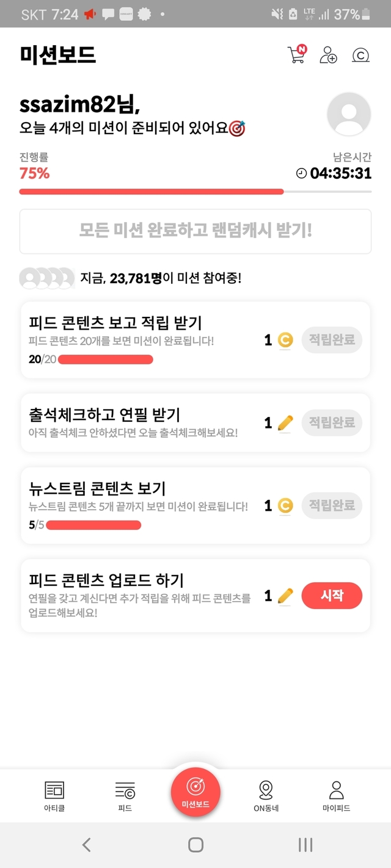Screen dimensions: 391x868
Task: Tap 적립완료 for 뉴스트림 콘텐츠 보기
Action: point(332,505)
